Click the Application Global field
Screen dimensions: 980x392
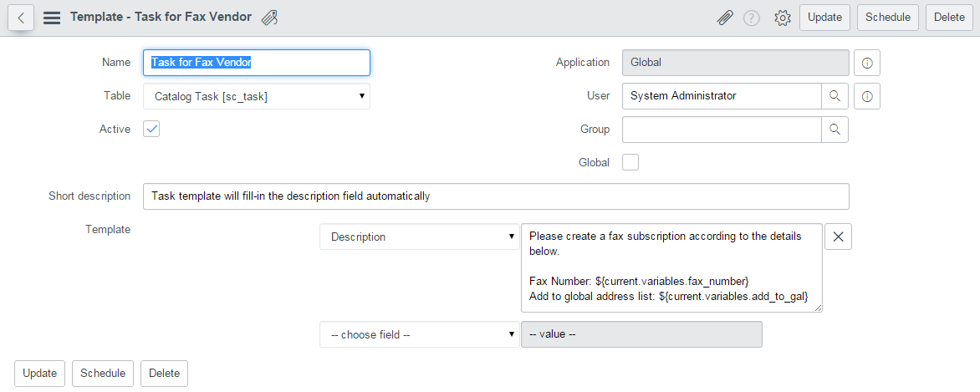click(736, 64)
